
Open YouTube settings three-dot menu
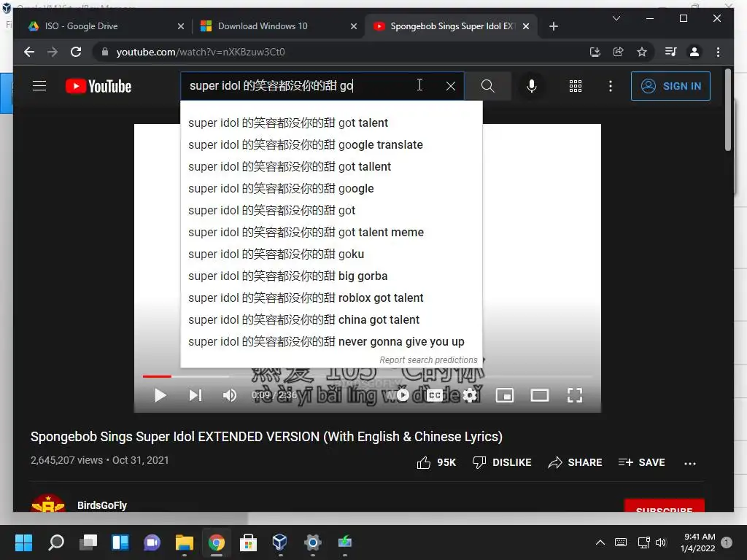(x=611, y=86)
